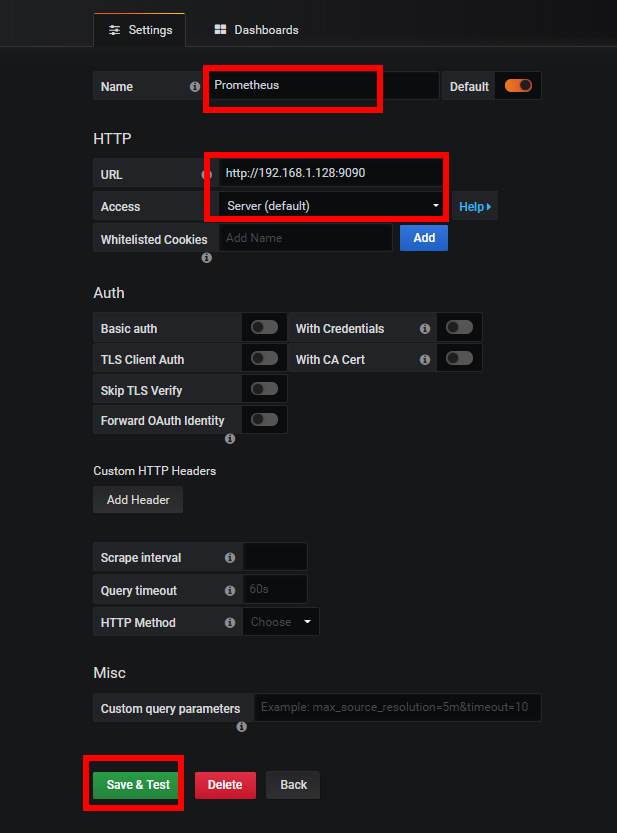Click the Add Header button
The height and width of the screenshot is (833, 617).
click(138, 500)
